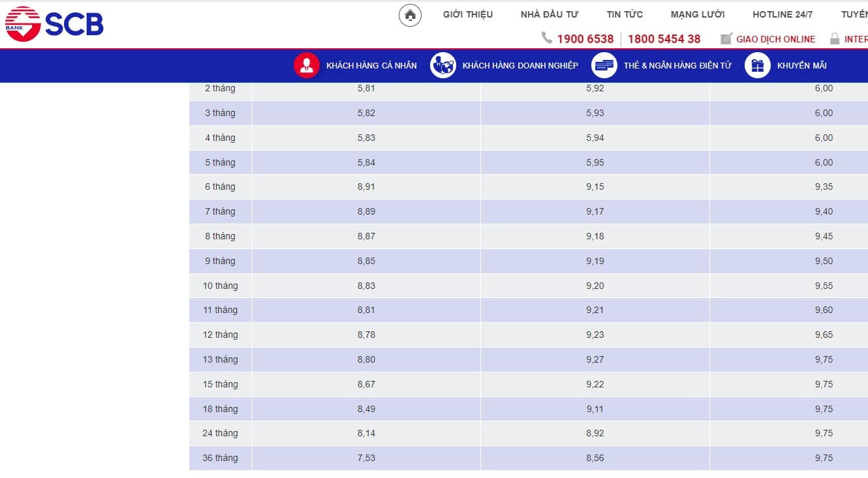This screenshot has width=868, height=478.
Task: Open the home page icon
Action: click(x=410, y=15)
